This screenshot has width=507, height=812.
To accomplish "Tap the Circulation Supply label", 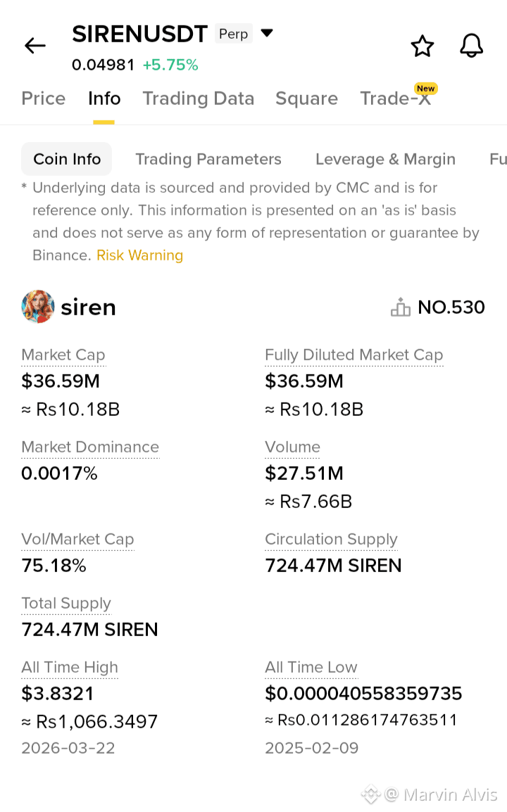I will pos(331,539).
